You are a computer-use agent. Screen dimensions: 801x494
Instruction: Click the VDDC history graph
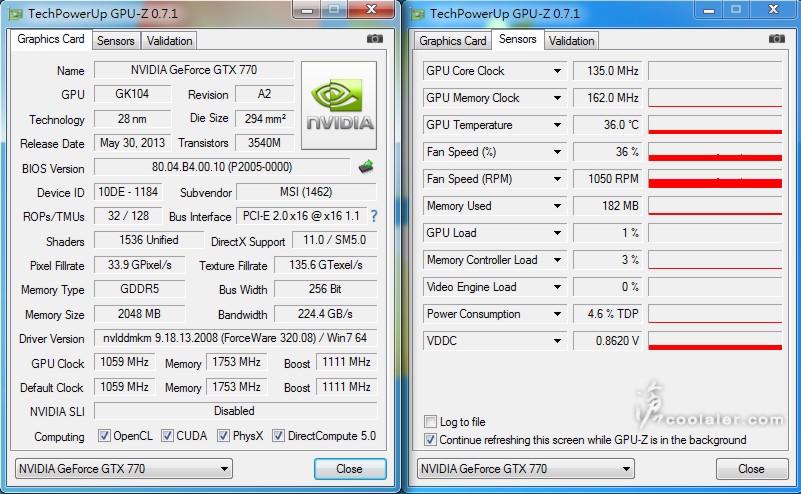(x=715, y=341)
